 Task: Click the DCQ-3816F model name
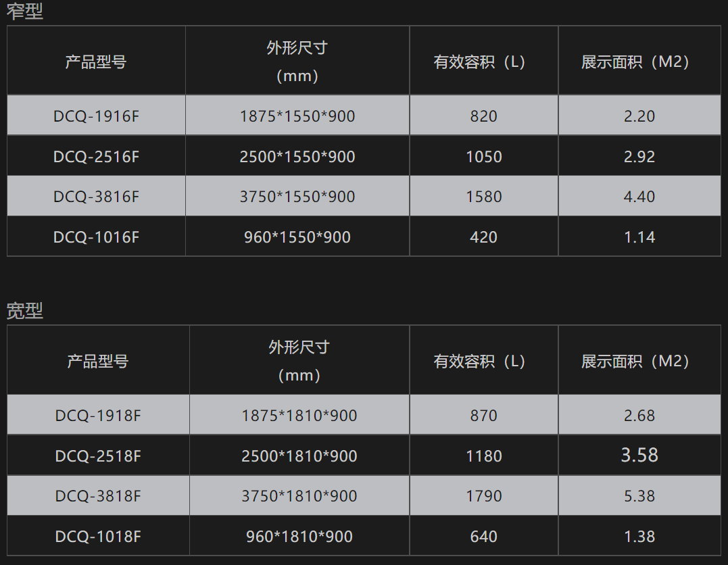coord(96,197)
